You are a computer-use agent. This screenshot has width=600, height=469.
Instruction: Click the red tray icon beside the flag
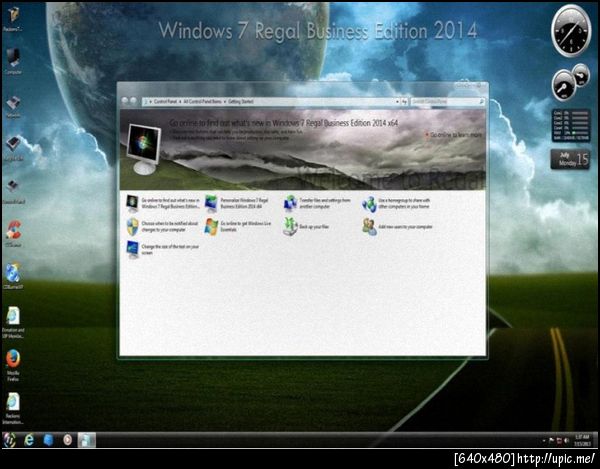pyautogui.click(x=559, y=441)
